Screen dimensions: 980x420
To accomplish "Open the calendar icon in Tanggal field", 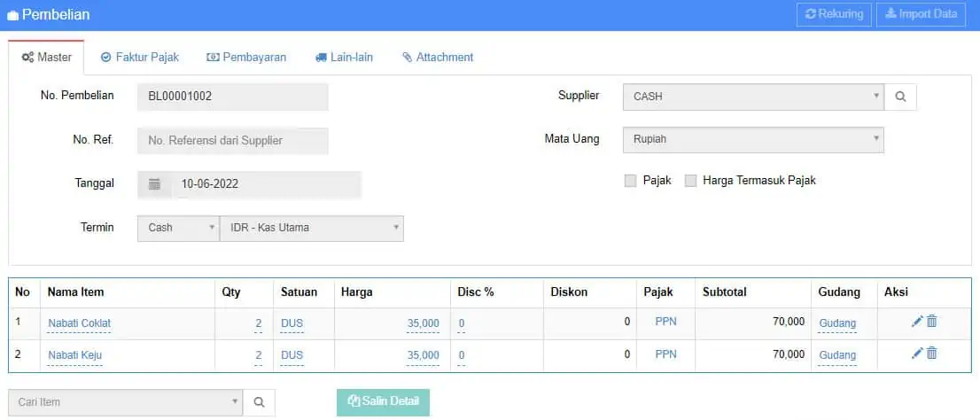I will click(154, 184).
